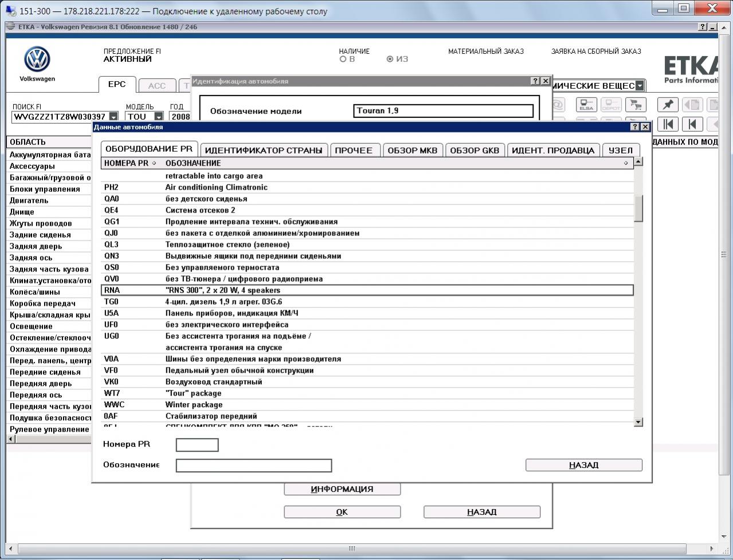Click the PR list vertical scrollbar thumb
Viewport: 733px width, 560px height.
pos(638,208)
